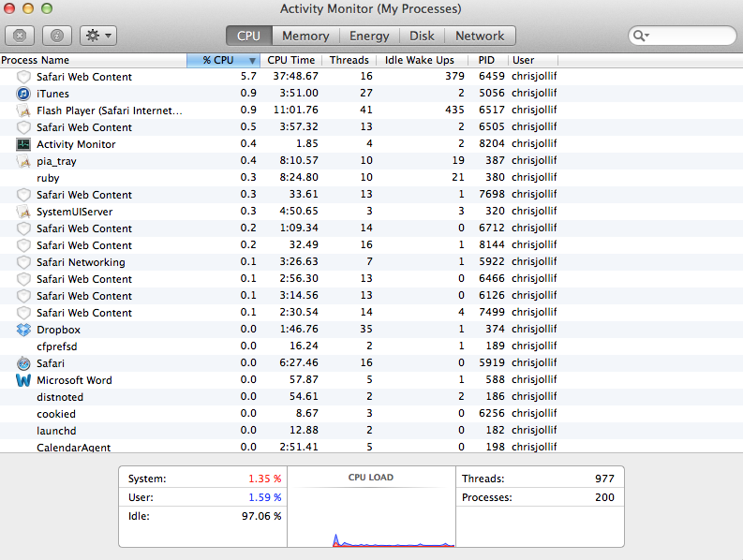Screen dimensions: 743x560
Task: Switch to the CPU tab
Action: [249, 36]
